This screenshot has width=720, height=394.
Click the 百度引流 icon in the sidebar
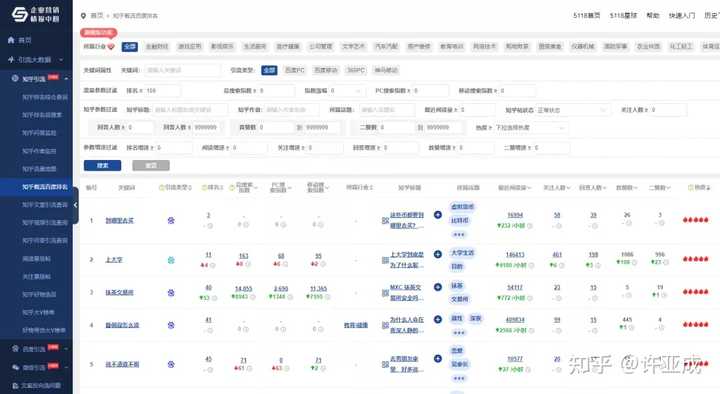(15, 349)
